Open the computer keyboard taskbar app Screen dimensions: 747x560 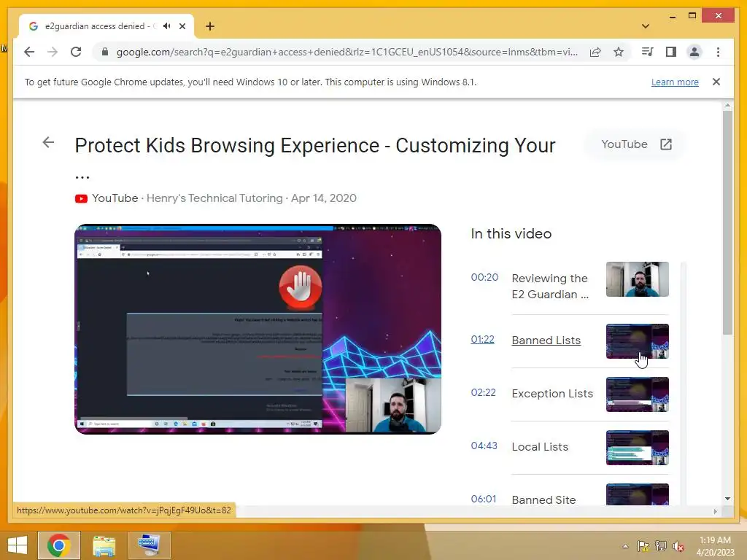[149, 545]
